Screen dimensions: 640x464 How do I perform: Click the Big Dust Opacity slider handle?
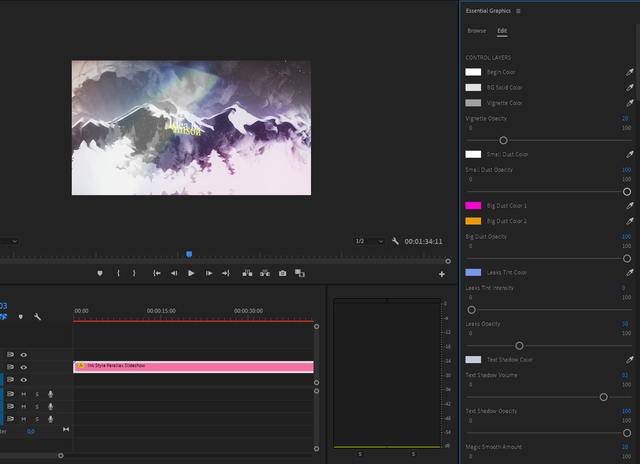tap(627, 259)
